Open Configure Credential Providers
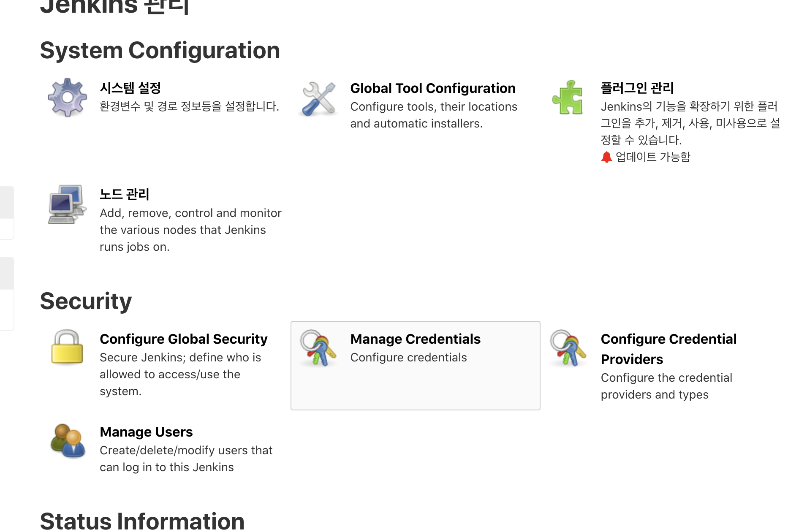 click(668, 349)
